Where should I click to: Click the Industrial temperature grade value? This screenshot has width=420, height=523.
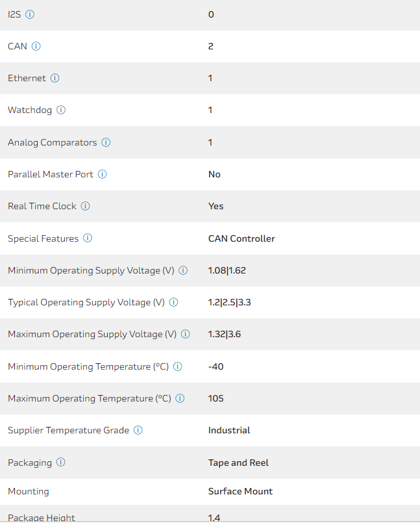coord(229,430)
